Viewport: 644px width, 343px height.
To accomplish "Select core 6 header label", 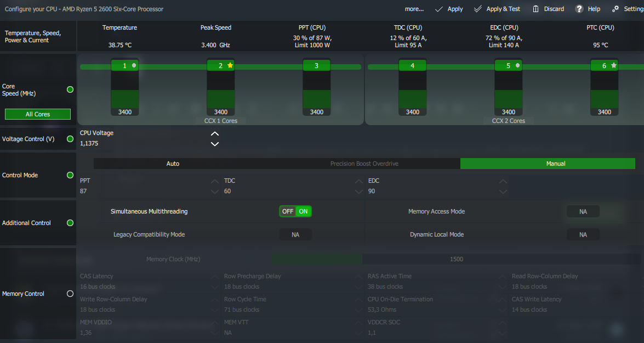I will (x=604, y=65).
